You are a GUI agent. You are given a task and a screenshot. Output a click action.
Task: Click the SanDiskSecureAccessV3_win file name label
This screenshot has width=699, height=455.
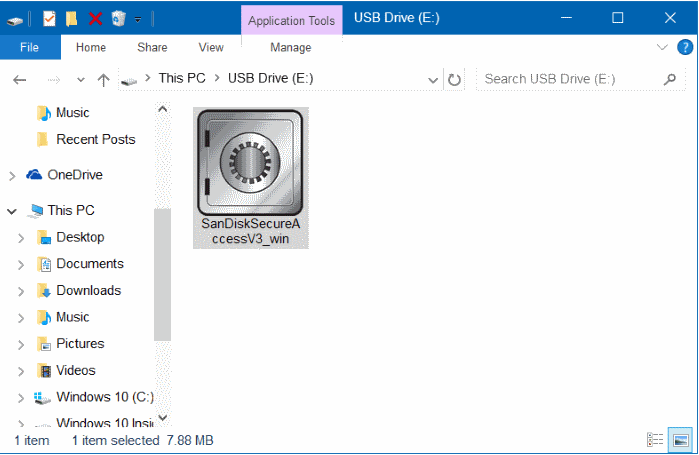(x=251, y=231)
